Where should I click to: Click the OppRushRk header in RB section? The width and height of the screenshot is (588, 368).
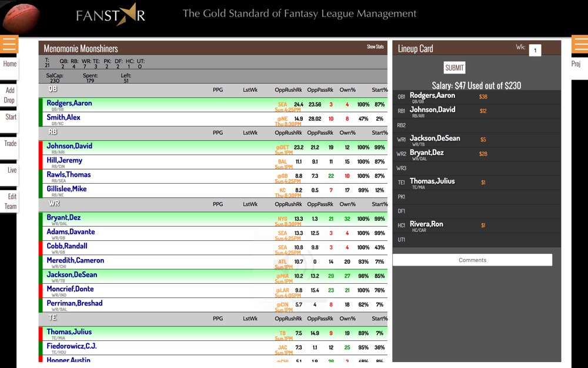(288, 132)
